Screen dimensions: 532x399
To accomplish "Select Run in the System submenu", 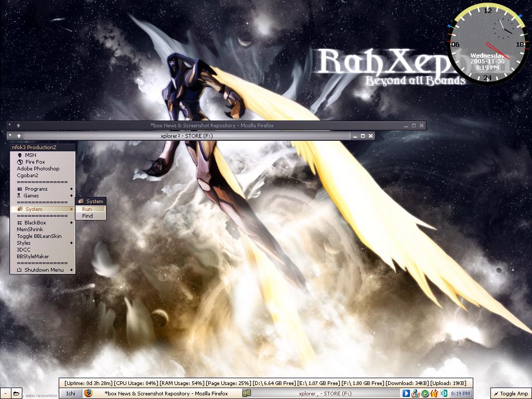I will pos(90,209).
